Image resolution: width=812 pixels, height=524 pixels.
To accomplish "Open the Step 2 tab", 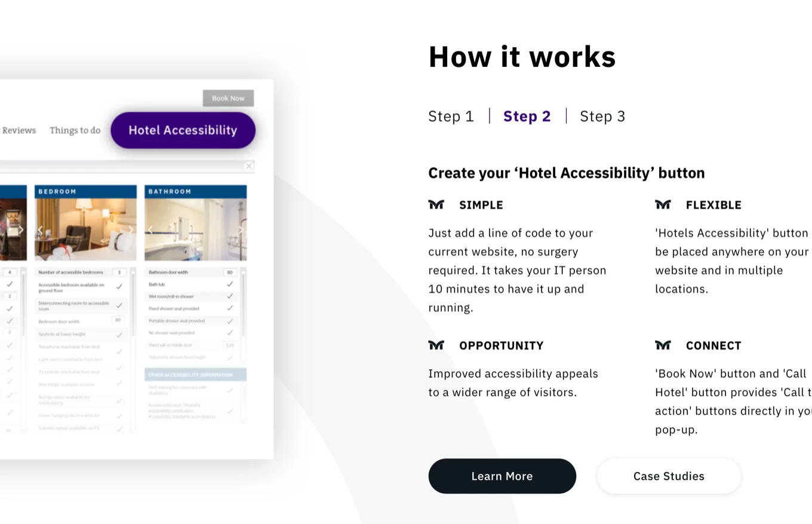I will pos(527,116).
